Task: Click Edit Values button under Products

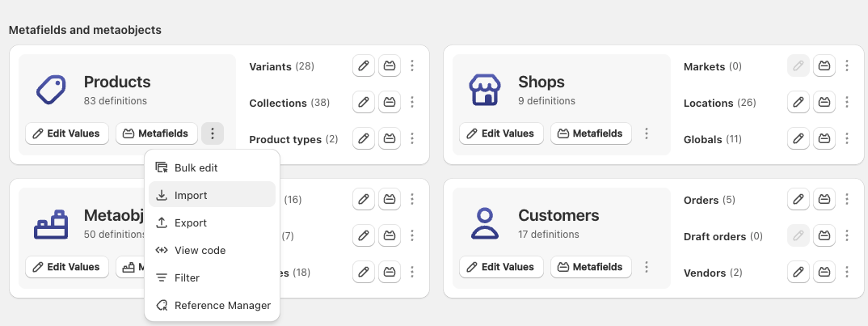Action: [x=67, y=133]
